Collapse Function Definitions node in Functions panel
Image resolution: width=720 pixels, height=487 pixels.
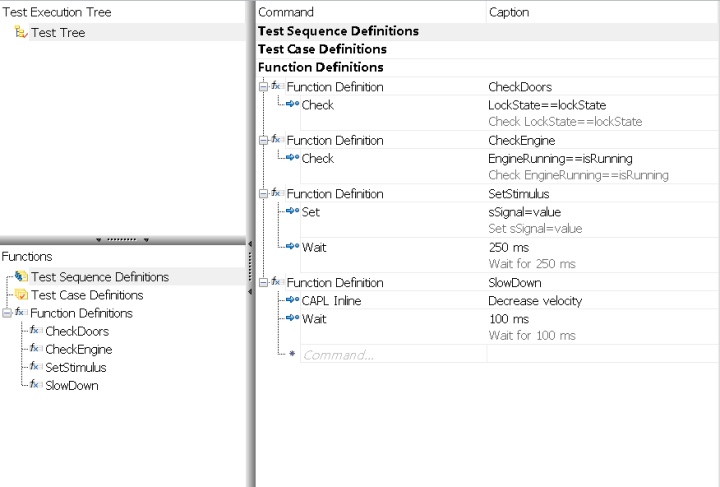(6, 313)
